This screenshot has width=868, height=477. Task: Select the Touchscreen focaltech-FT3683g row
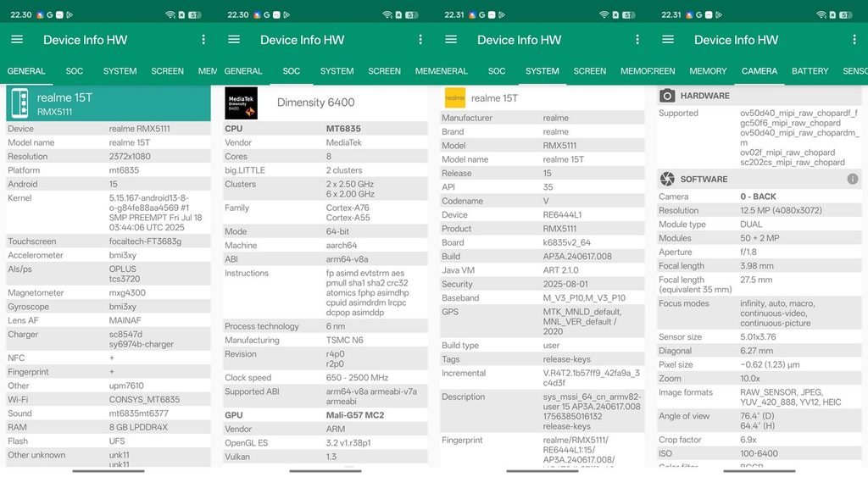pos(108,241)
